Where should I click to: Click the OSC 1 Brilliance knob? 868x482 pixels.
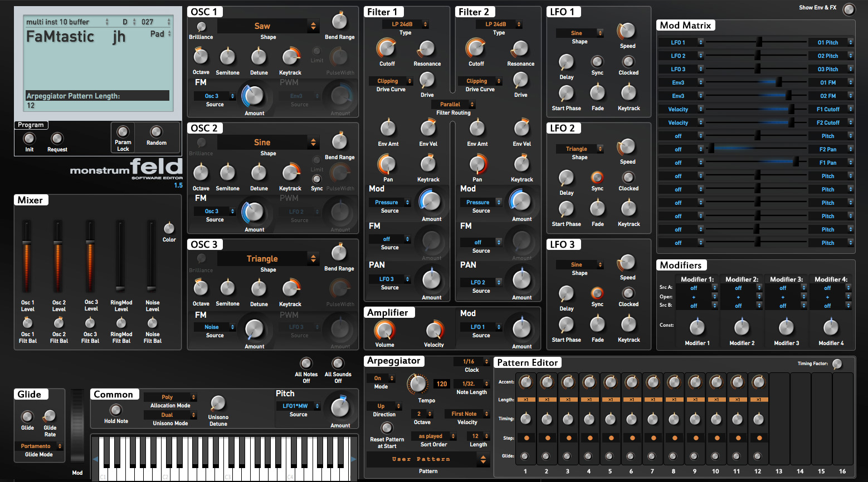point(201,26)
